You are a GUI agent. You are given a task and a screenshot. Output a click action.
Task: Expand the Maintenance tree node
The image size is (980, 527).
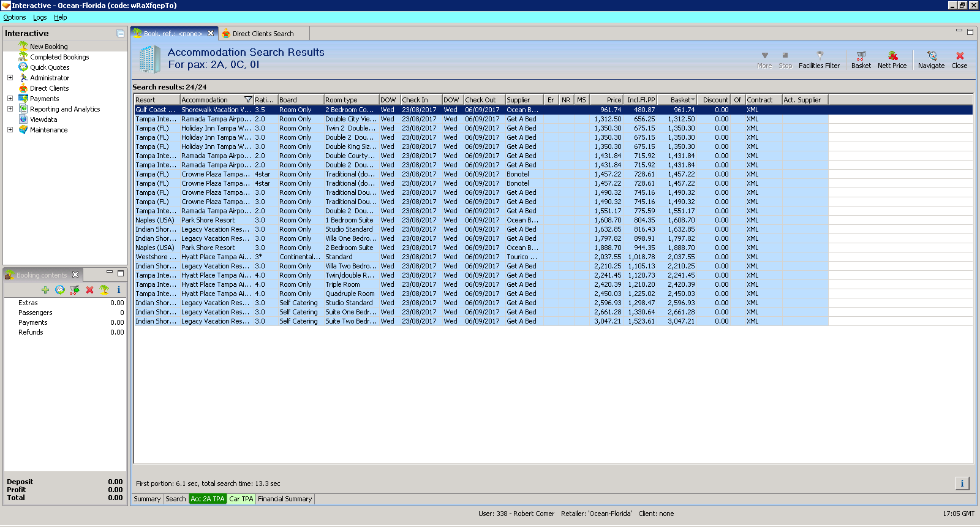pos(10,129)
